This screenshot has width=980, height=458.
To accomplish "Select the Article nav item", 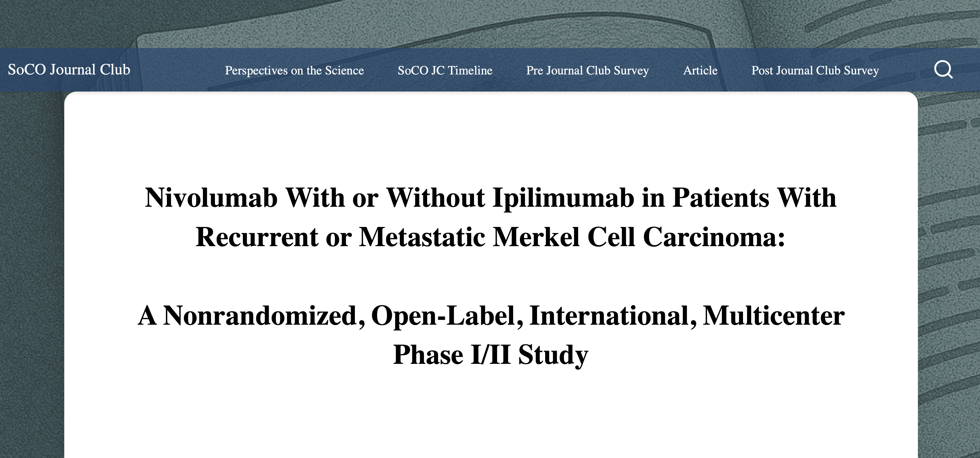I will [x=700, y=70].
